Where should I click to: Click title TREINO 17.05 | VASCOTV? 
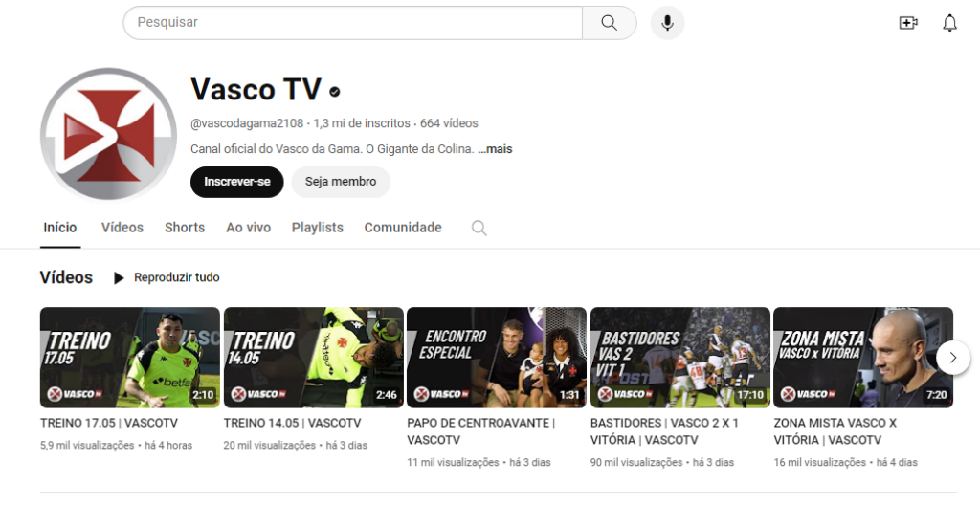click(109, 423)
